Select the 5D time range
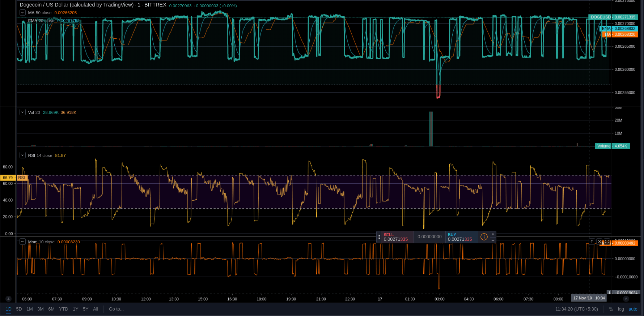 coord(19,309)
